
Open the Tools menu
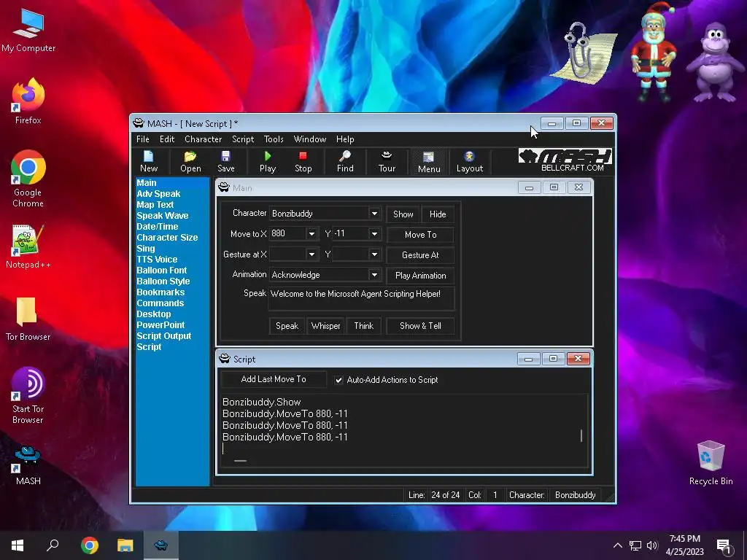click(x=274, y=139)
